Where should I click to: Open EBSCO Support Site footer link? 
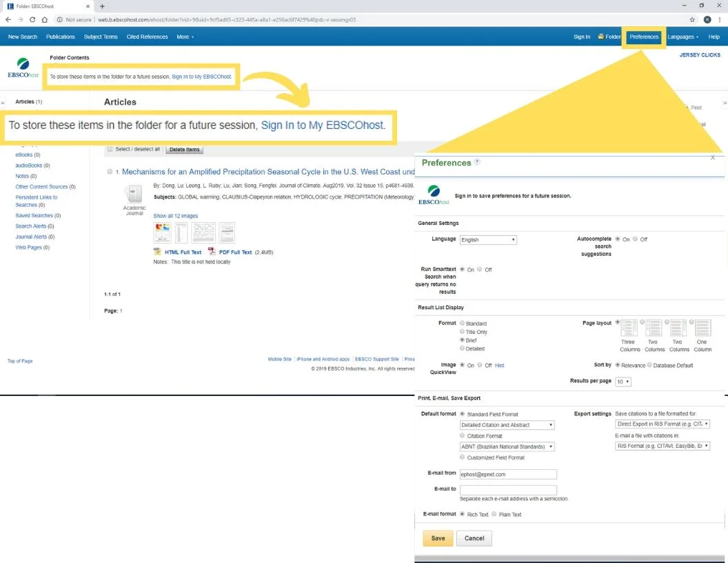[376, 359]
